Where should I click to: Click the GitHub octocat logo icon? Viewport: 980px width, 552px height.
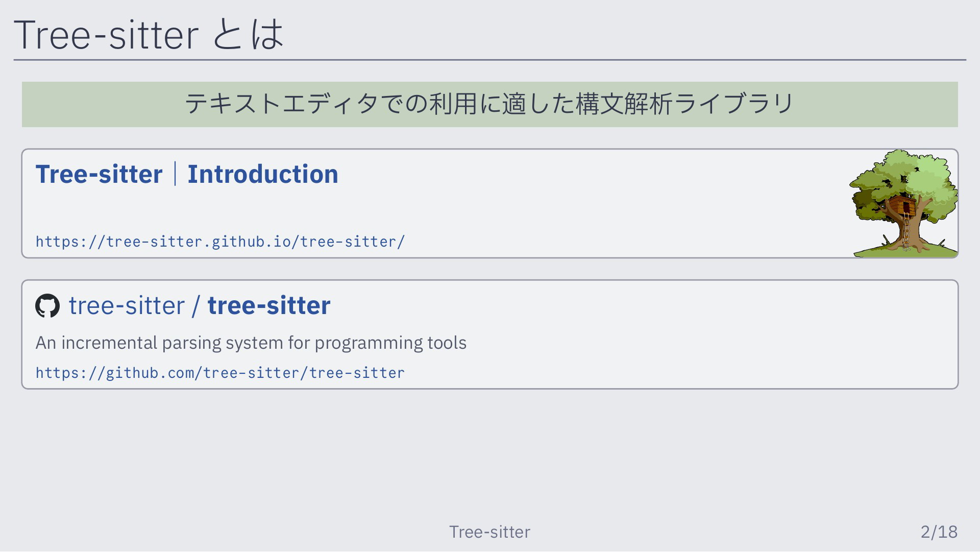(47, 306)
